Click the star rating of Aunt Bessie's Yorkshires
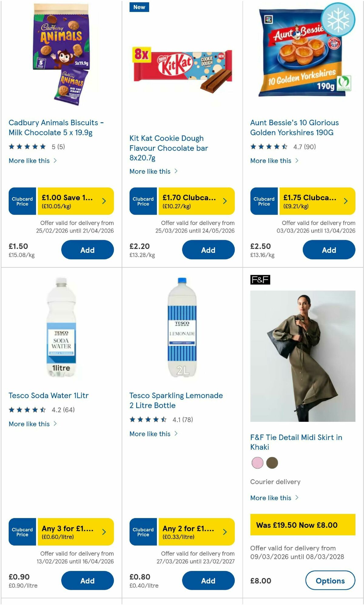The image size is (364, 605). (268, 146)
